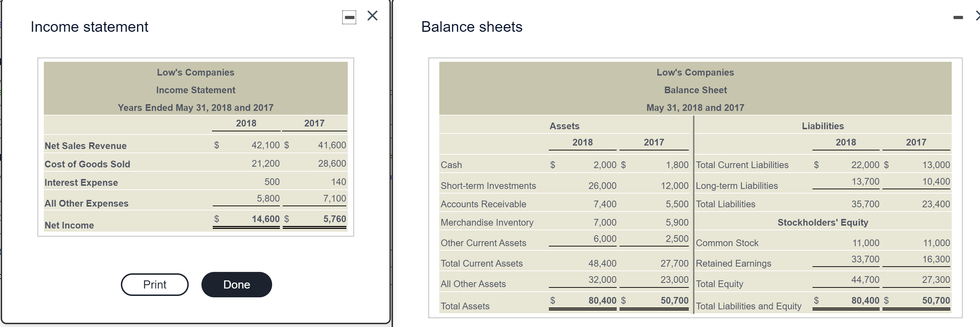Select 2017 net income value 5,760
Image resolution: width=980 pixels, height=327 pixels.
coord(335,219)
